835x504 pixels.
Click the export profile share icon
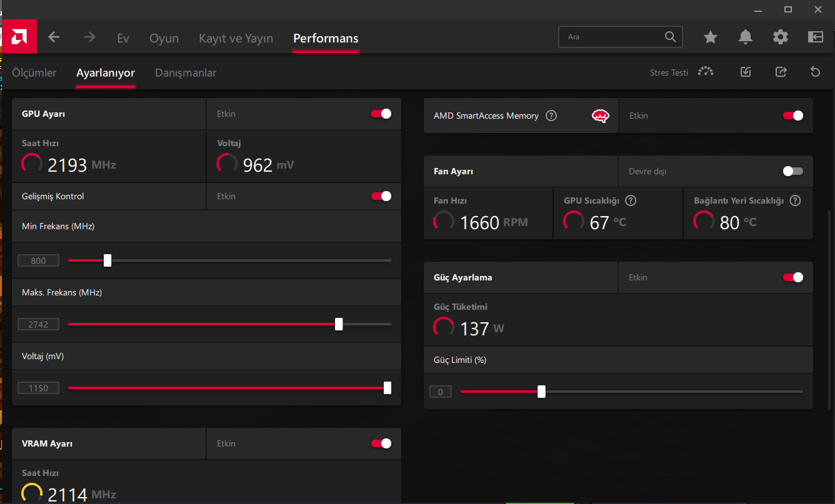tap(781, 72)
